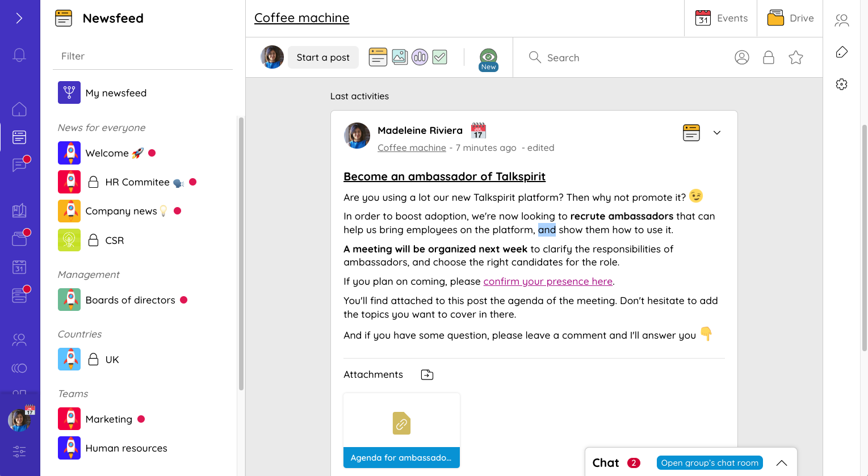Click the Coffee machine group title
868x476 pixels.
[x=301, y=18]
